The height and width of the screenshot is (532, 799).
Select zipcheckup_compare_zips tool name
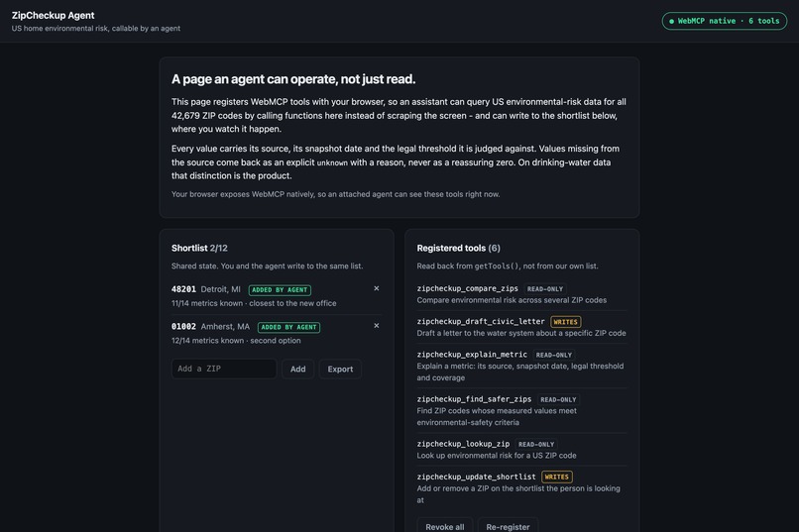tap(467, 288)
